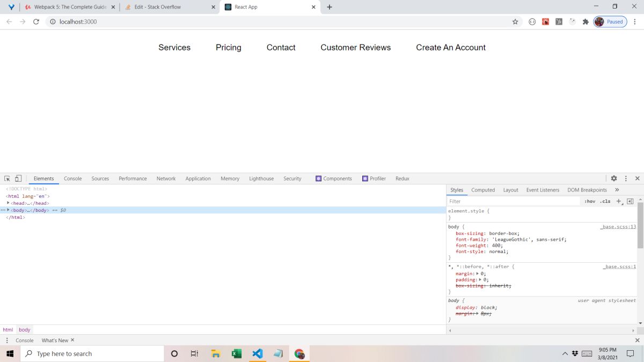Expand the head element node
The image size is (644, 362).
[8, 203]
